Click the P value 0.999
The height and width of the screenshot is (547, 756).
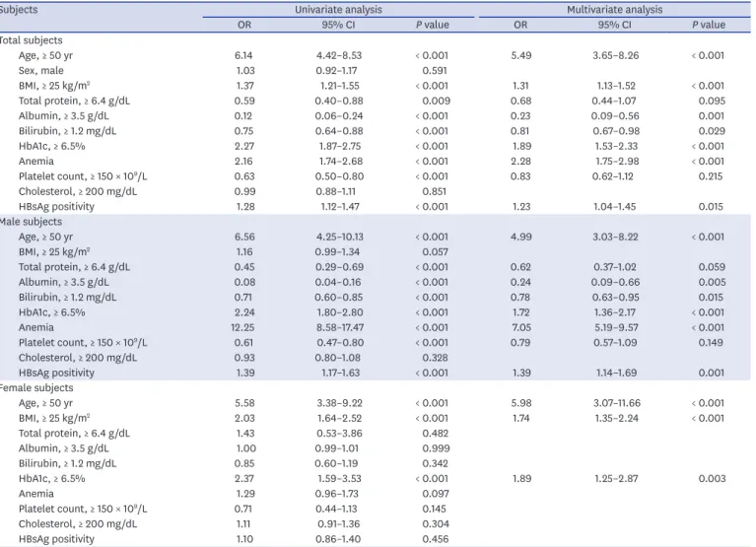[x=436, y=448]
